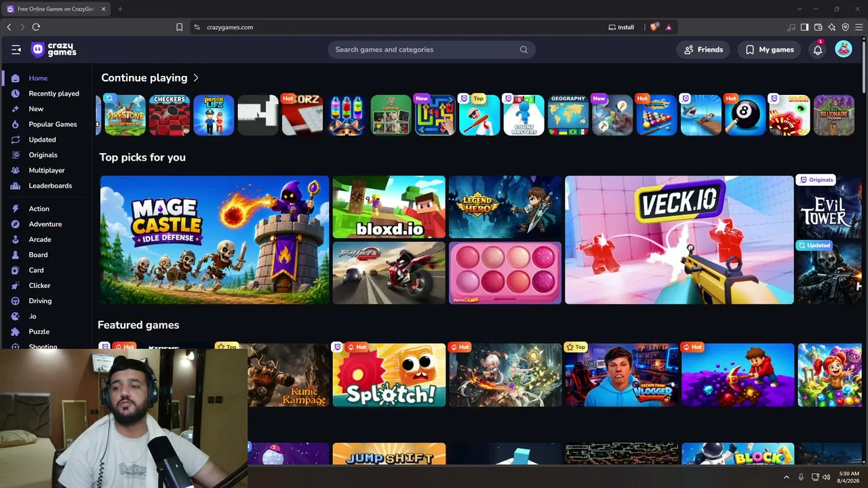Open the taskbar volume control
868x488 pixels.
(826, 477)
